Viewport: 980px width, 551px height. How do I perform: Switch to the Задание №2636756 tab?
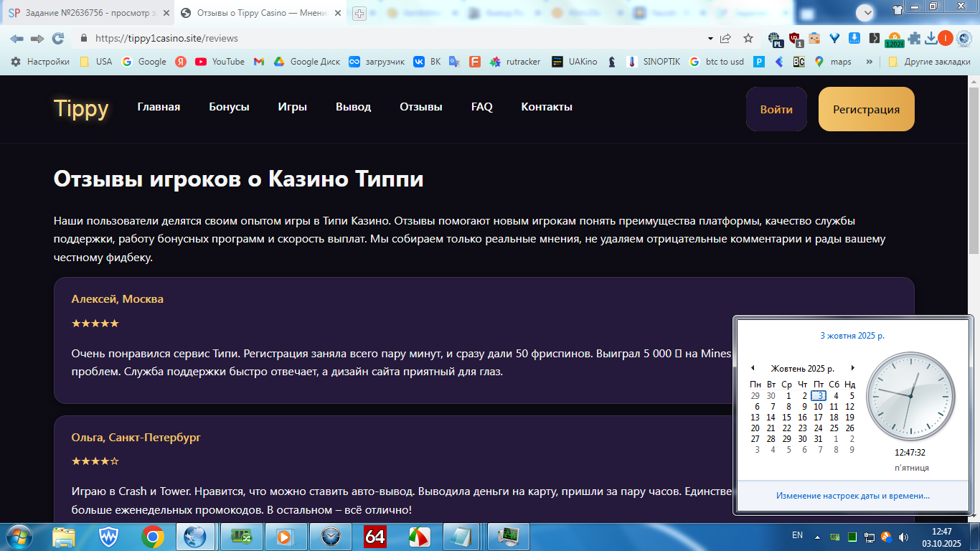(x=88, y=13)
